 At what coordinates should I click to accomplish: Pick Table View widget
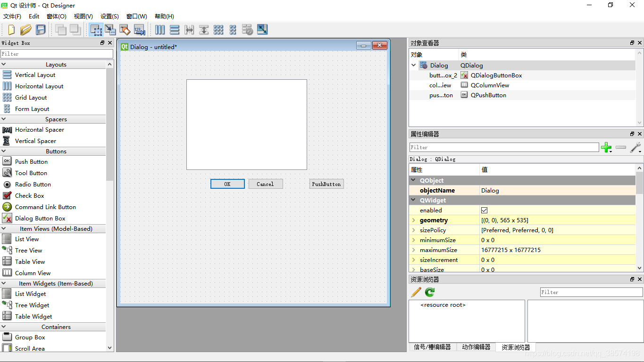[30, 261]
